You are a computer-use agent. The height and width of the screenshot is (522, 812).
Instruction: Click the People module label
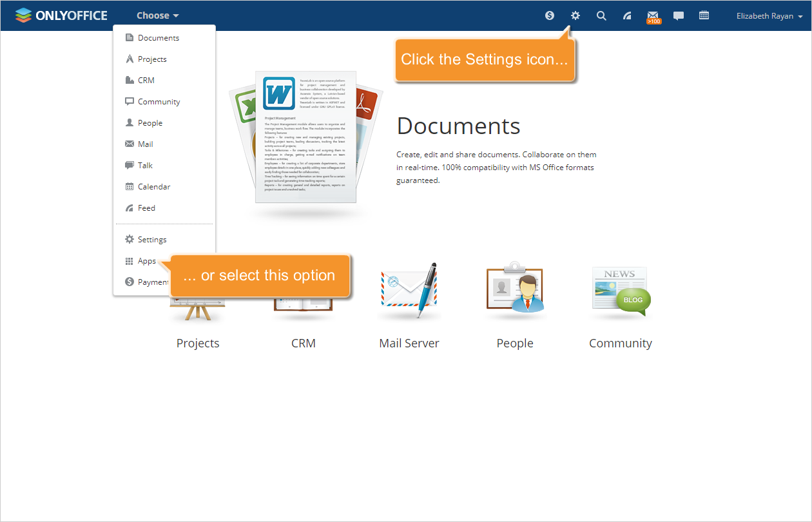click(515, 343)
